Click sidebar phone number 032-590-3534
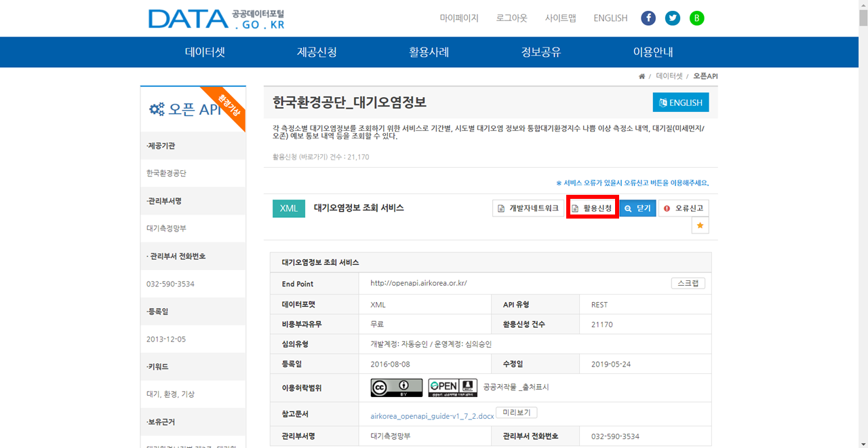Viewport: 868px width, 448px height. coord(170,284)
